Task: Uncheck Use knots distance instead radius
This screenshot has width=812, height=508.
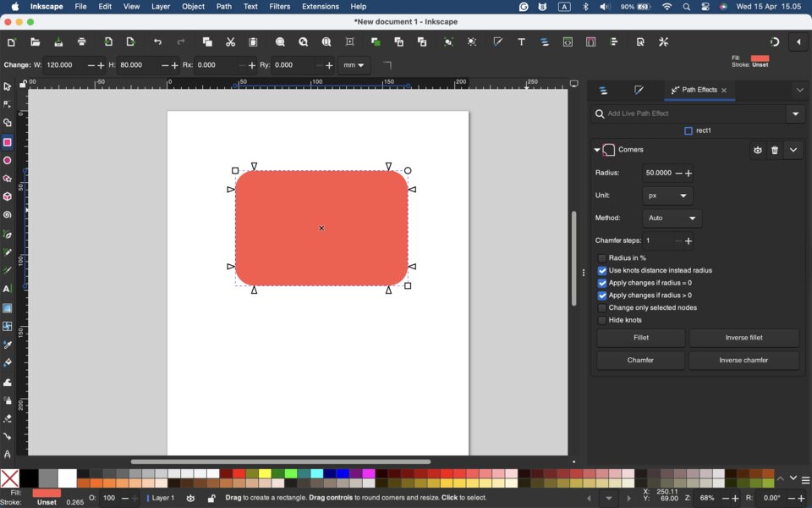Action: click(602, 271)
